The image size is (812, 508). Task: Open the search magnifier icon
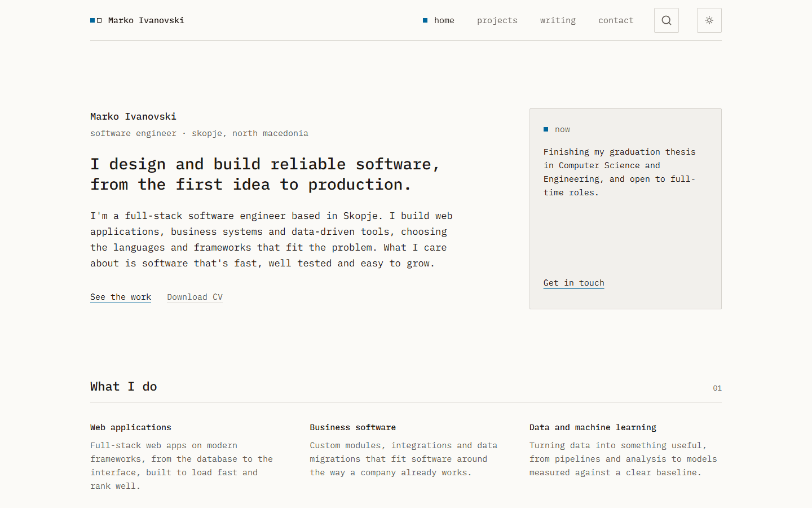tap(666, 20)
